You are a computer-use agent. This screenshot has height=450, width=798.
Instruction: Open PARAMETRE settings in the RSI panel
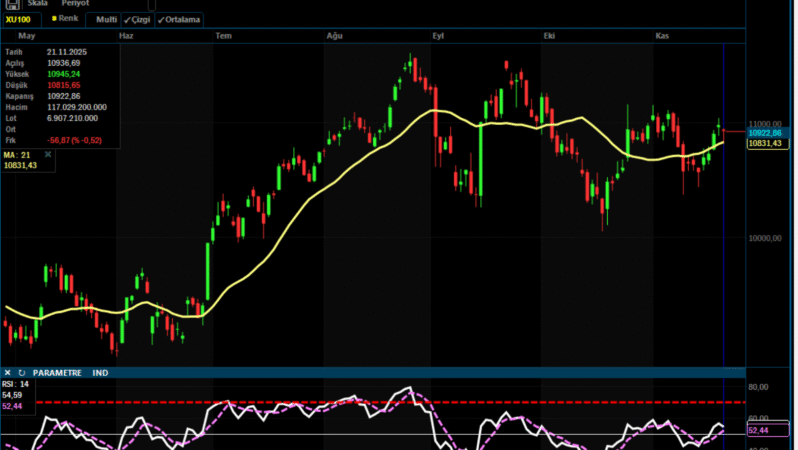click(x=58, y=372)
